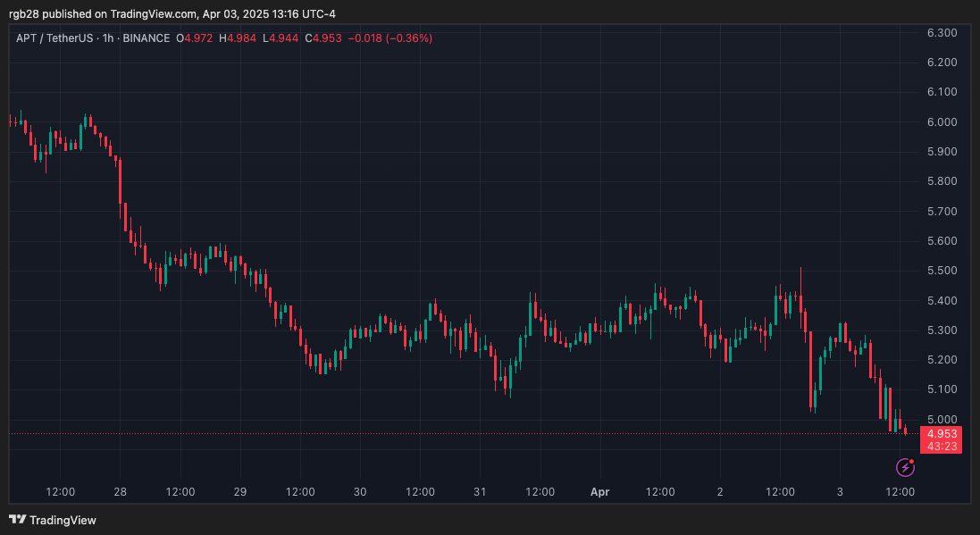Click the BINANCE exchange label
The width and height of the screenshot is (980, 535).
point(147,38)
